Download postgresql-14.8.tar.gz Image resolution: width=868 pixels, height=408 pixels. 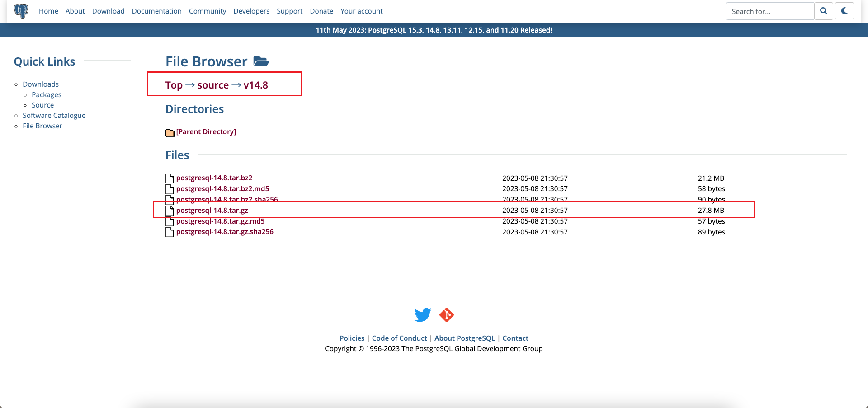tap(212, 210)
